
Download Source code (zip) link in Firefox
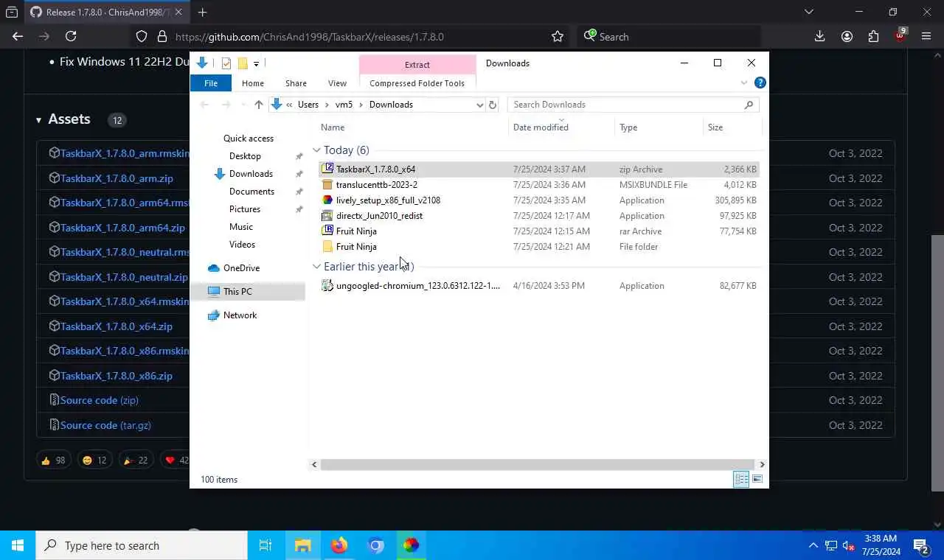pyautogui.click(x=100, y=400)
